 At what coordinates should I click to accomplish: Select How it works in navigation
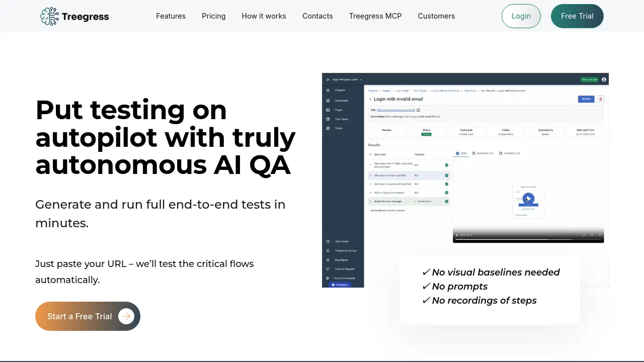[x=264, y=16]
